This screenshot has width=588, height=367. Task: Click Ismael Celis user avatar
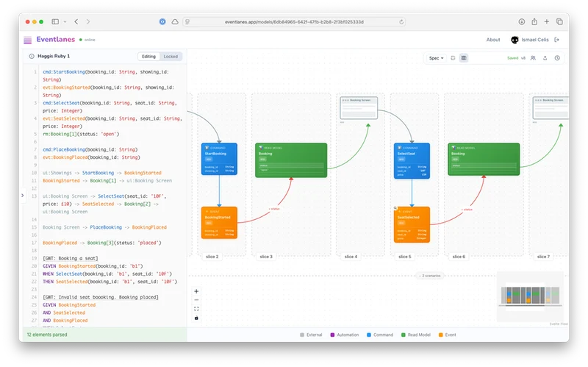click(515, 40)
